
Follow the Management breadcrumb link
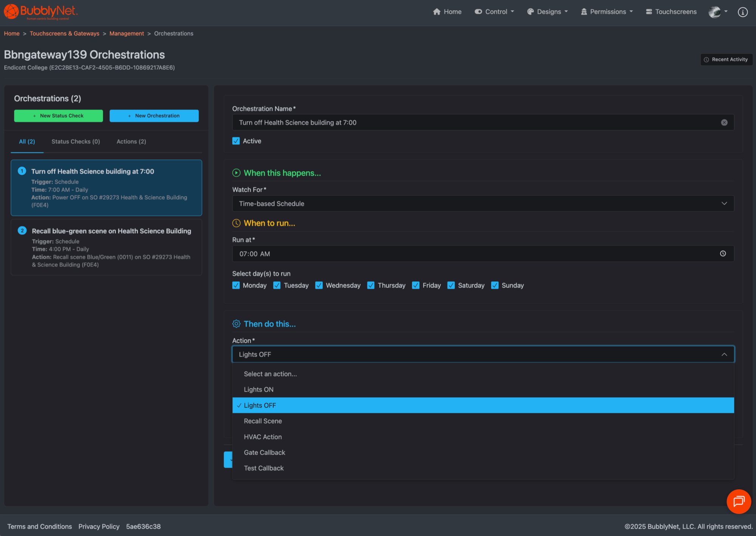click(126, 34)
